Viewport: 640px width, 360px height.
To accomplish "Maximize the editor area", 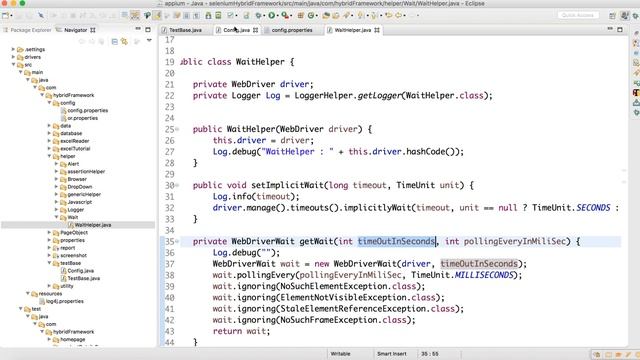I will coord(620,29).
